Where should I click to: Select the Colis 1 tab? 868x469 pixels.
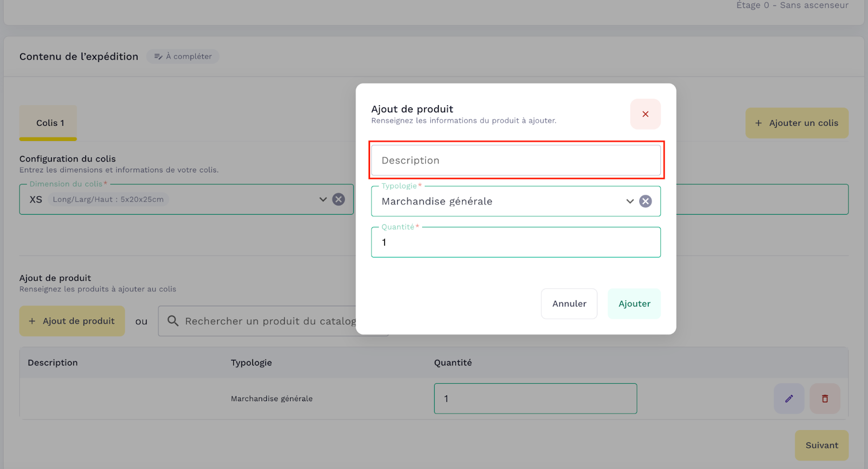pos(50,123)
